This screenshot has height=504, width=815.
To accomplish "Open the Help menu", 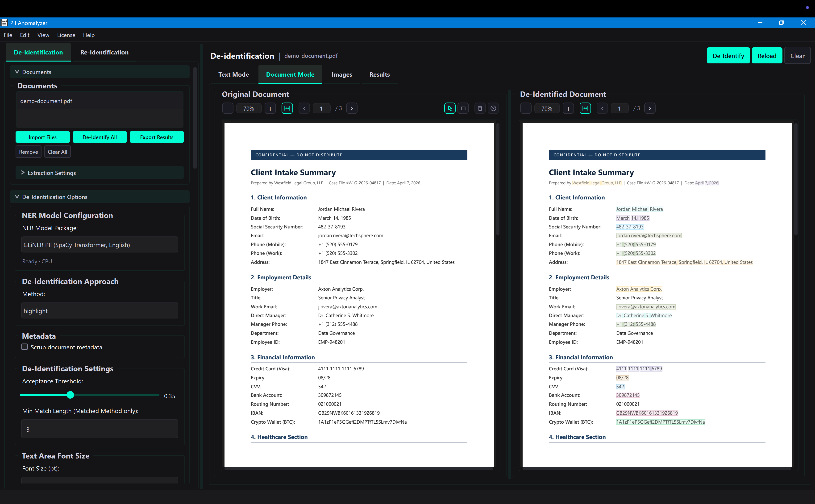I will point(88,35).
